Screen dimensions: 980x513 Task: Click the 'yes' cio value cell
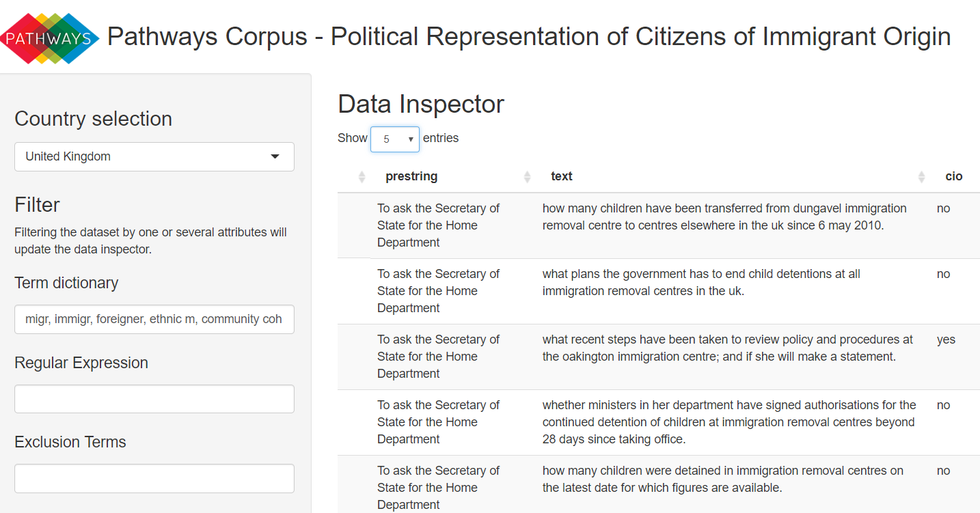(x=946, y=339)
